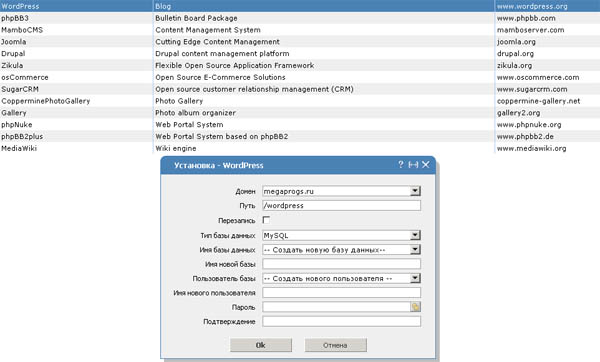Generate a random password using the Пароль icon
Viewport: 600px width, 362px height.
pos(416,307)
